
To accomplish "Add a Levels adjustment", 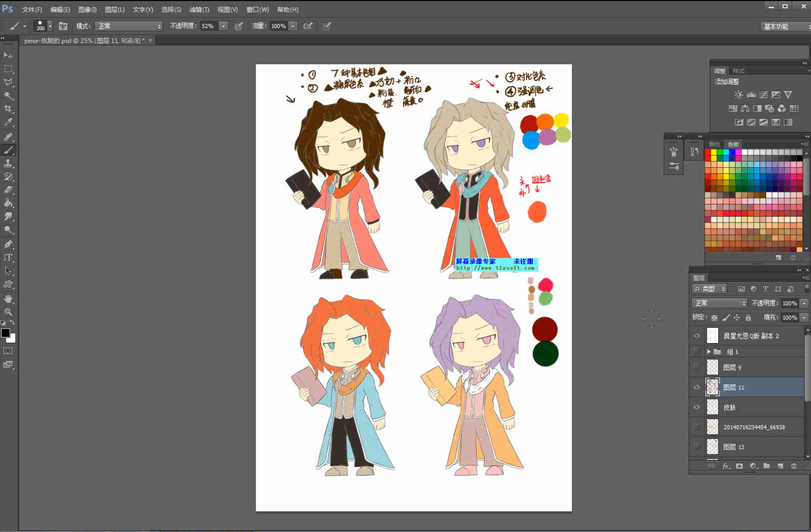I will tap(751, 95).
